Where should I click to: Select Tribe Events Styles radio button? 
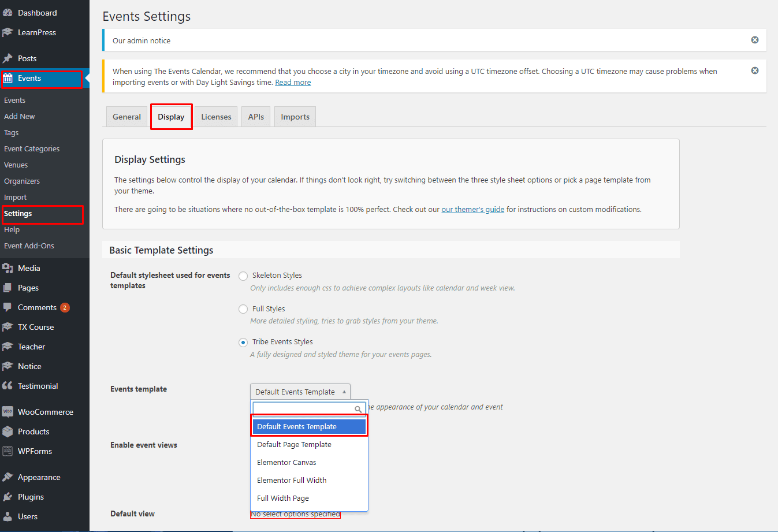tap(243, 343)
